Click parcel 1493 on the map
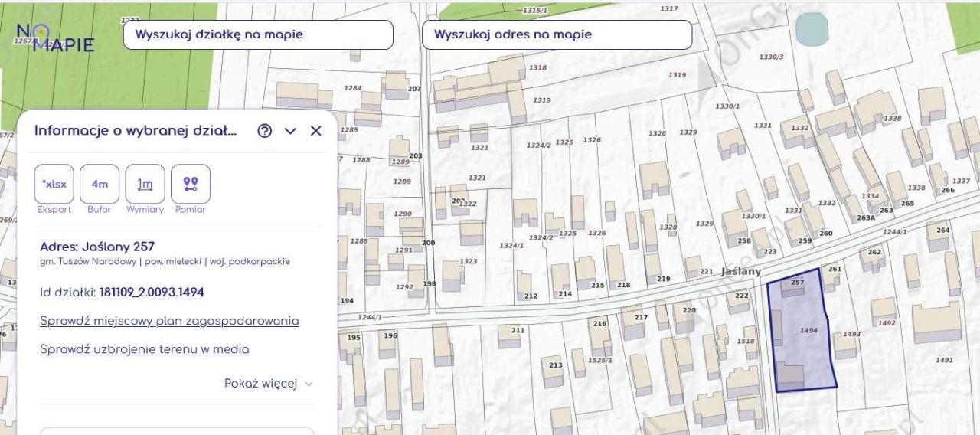The height and width of the screenshot is (435, 980). (x=851, y=335)
